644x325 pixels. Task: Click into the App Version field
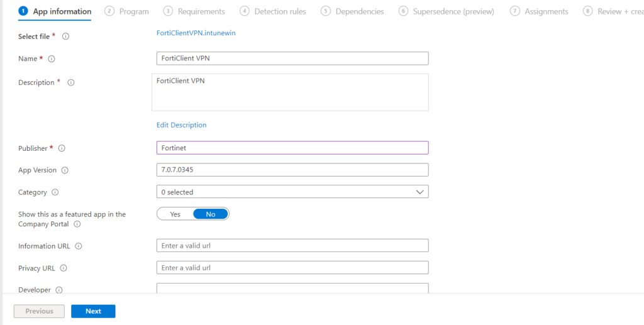tap(292, 170)
